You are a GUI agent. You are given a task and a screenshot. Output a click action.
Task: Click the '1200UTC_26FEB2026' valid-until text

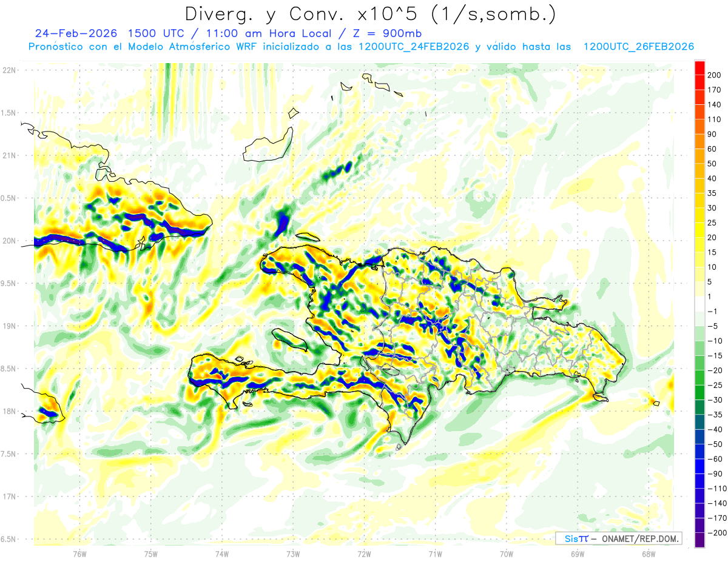point(638,47)
